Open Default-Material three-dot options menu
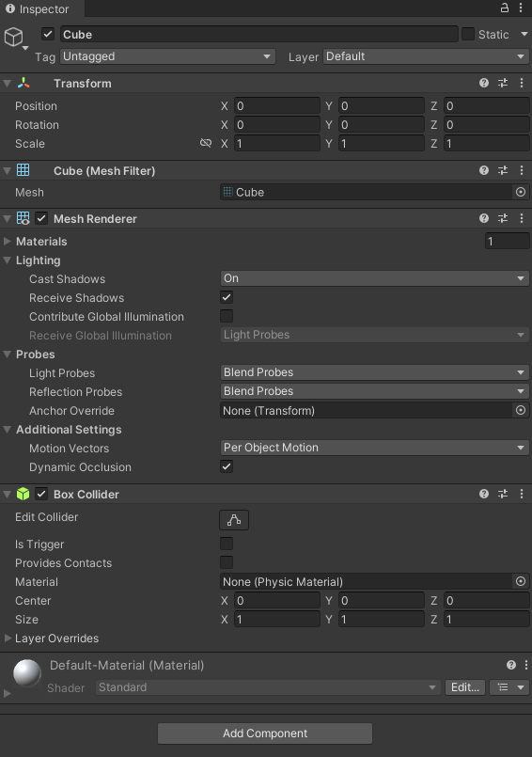 point(526,665)
